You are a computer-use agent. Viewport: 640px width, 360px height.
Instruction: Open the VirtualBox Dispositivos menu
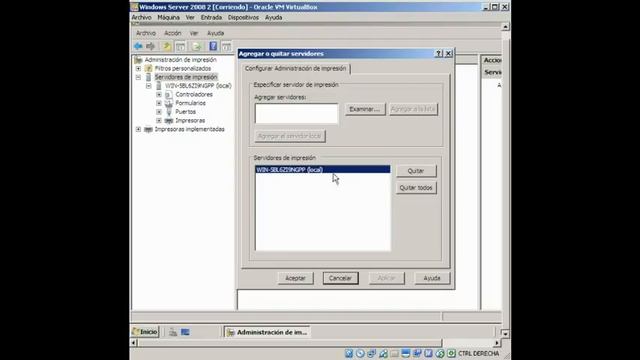[243, 18]
